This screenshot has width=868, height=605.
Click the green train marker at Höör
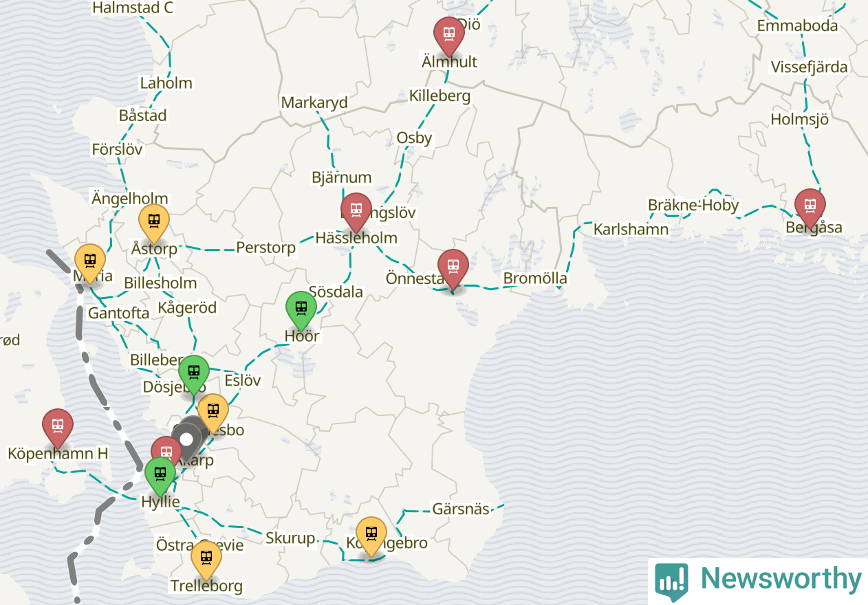[x=301, y=311]
